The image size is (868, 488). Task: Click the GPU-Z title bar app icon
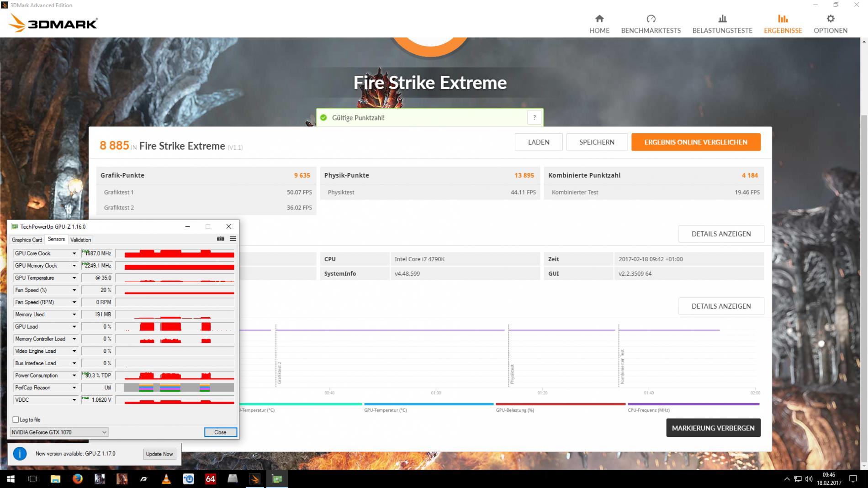[x=15, y=226]
